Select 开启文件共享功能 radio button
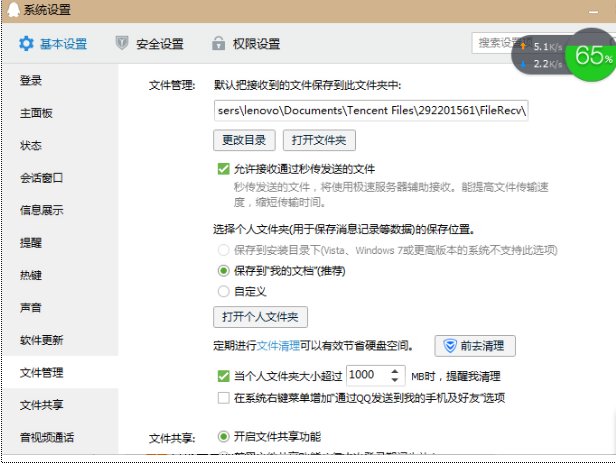616x465 pixels. (224, 436)
